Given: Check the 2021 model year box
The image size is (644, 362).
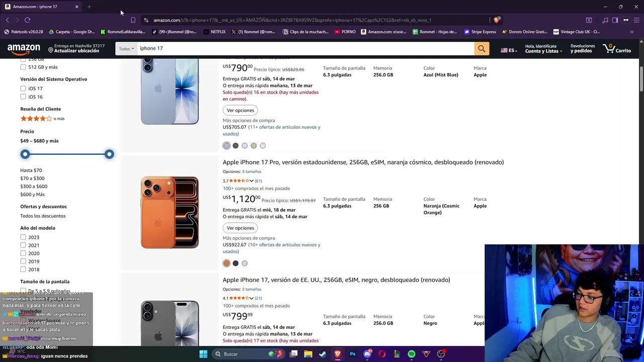Looking at the screenshot, I should click(23, 245).
